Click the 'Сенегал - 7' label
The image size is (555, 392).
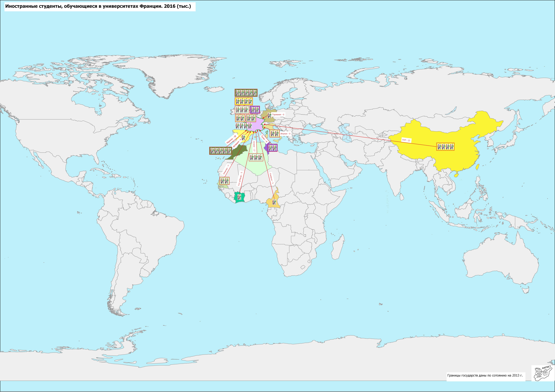coord(226,170)
